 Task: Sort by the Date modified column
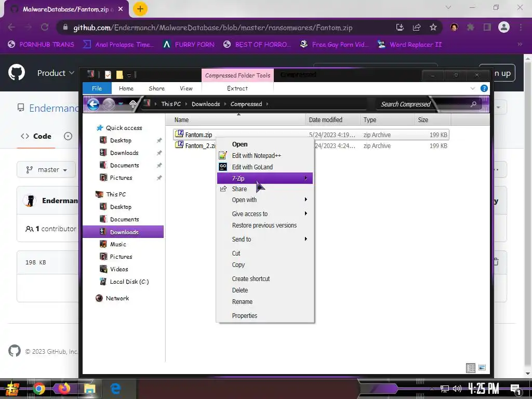point(332,120)
